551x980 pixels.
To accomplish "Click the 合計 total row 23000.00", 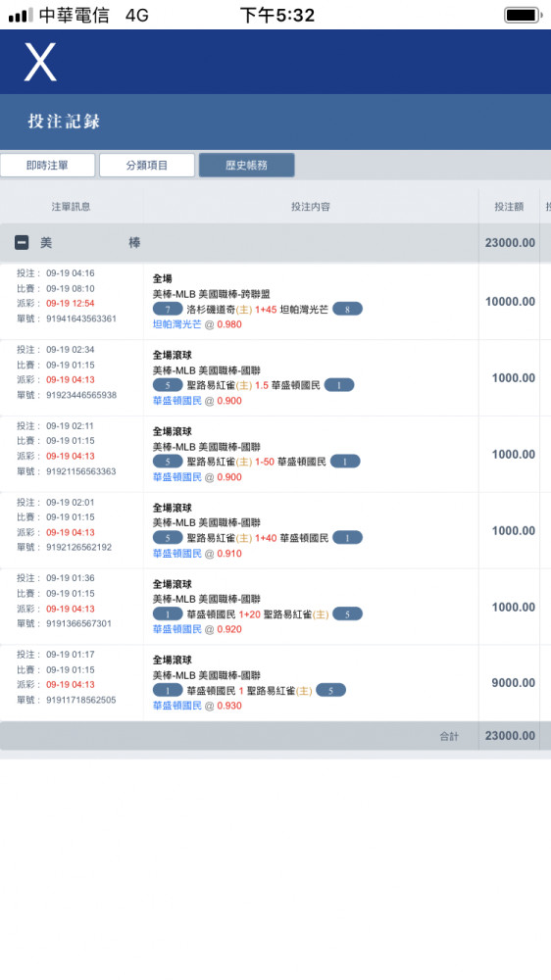I will pyautogui.click(x=275, y=736).
